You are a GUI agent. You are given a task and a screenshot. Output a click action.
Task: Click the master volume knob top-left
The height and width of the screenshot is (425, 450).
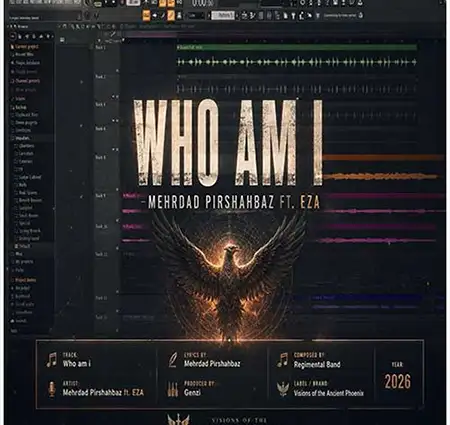point(89,3)
